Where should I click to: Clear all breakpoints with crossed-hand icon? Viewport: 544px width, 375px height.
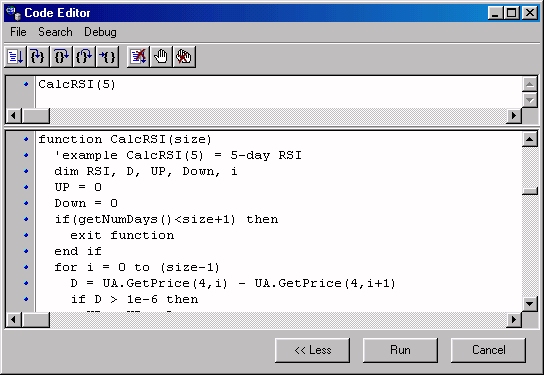184,57
